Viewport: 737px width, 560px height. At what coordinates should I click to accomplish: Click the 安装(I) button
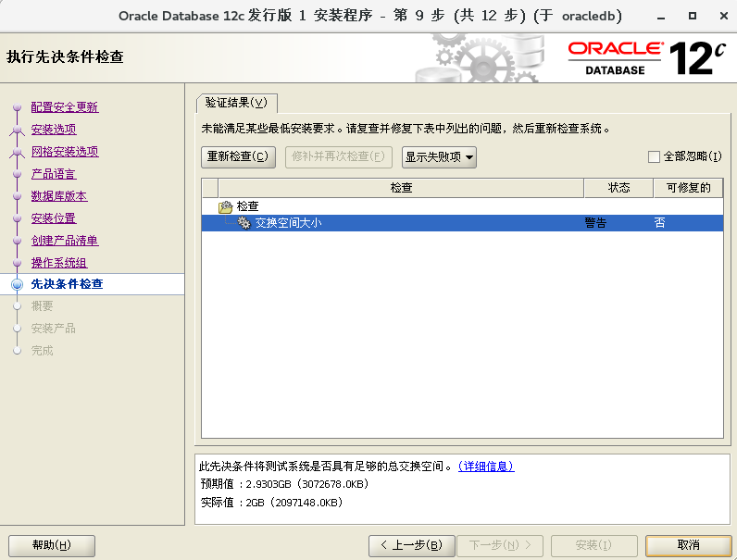click(x=593, y=545)
